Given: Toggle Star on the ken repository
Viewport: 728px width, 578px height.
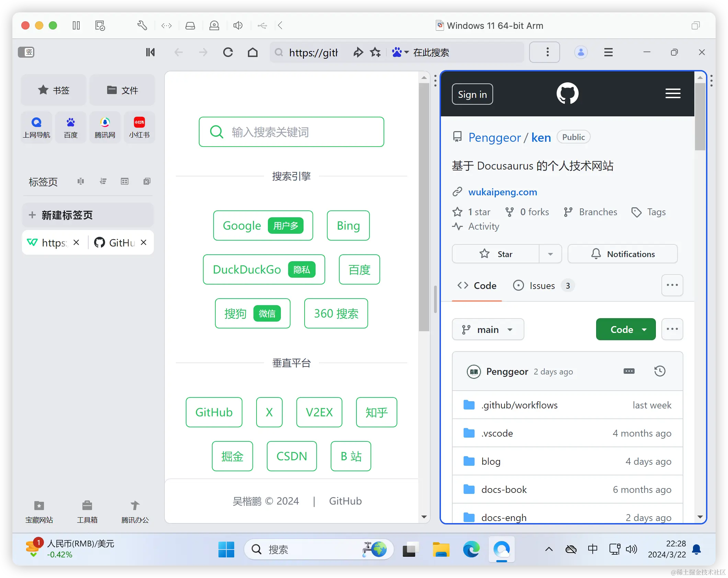Looking at the screenshot, I should coord(496,254).
